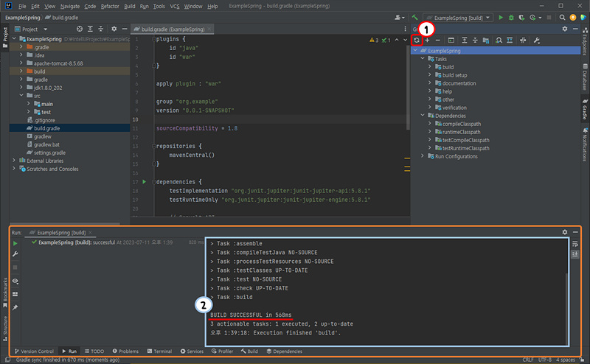Collapse the src folder
This screenshot has height=364, width=590.
[x=21, y=96]
